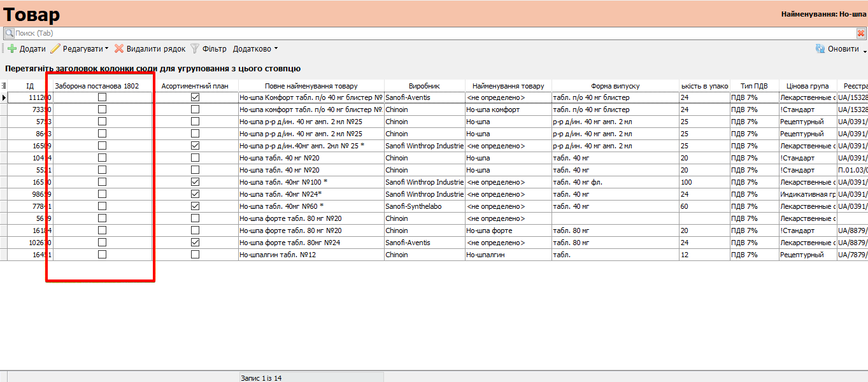868x382 pixels.
Task: Click the magnifier icon in search bar
Action: 9,33
